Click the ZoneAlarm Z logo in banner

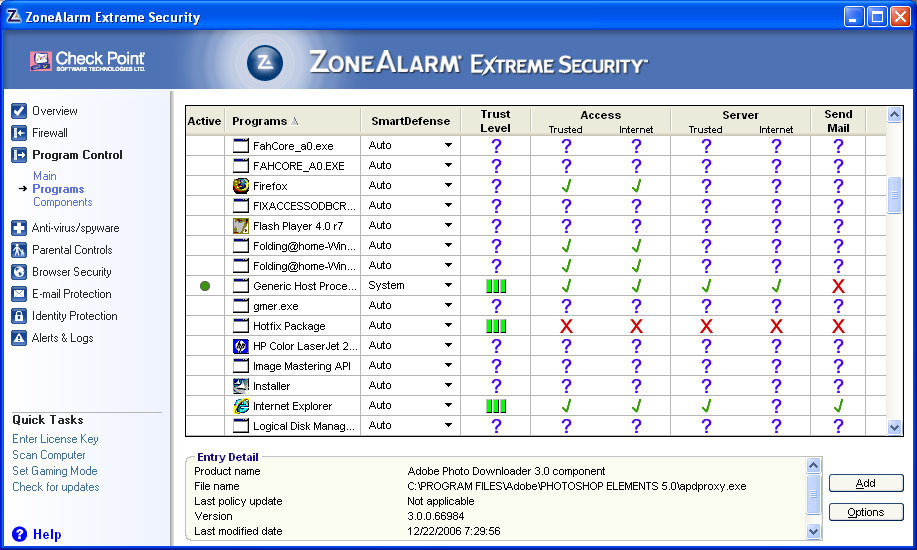point(265,63)
